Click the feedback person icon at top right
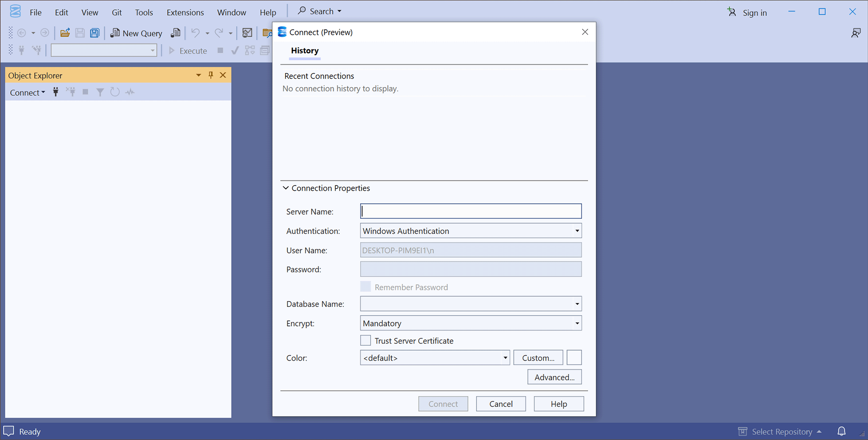The width and height of the screenshot is (868, 440). [x=856, y=33]
